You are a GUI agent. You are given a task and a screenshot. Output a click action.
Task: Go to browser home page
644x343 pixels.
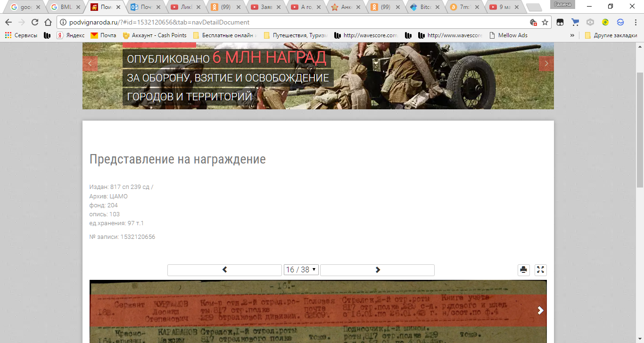tap(48, 22)
